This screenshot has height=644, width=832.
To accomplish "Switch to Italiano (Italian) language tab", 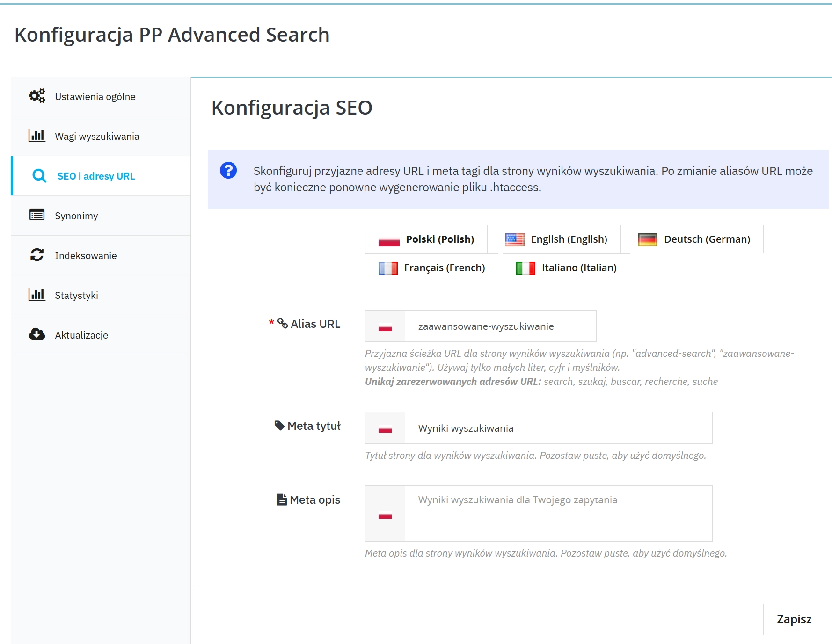I will 566,268.
